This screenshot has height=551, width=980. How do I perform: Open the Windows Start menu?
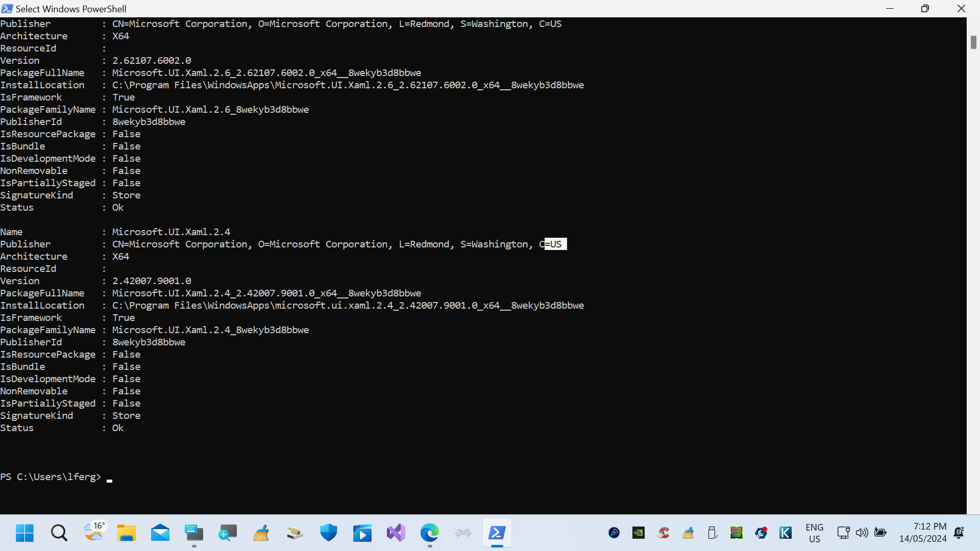point(24,533)
